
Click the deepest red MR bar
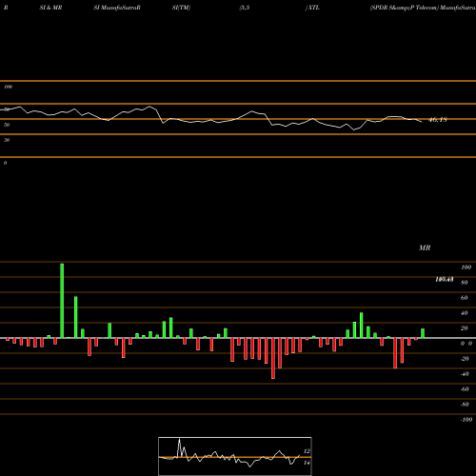(273, 358)
